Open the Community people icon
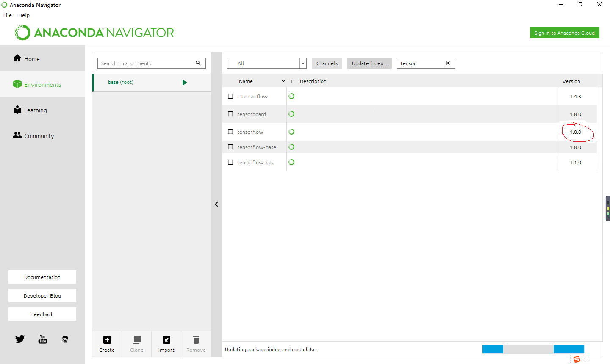Image resolution: width=610 pixels, height=364 pixels. pyautogui.click(x=17, y=135)
